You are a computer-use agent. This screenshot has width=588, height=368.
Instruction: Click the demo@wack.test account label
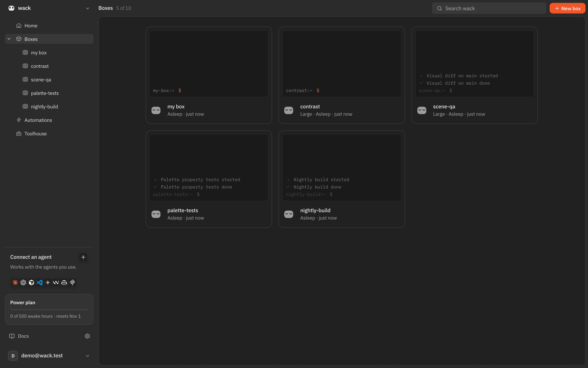point(42,356)
